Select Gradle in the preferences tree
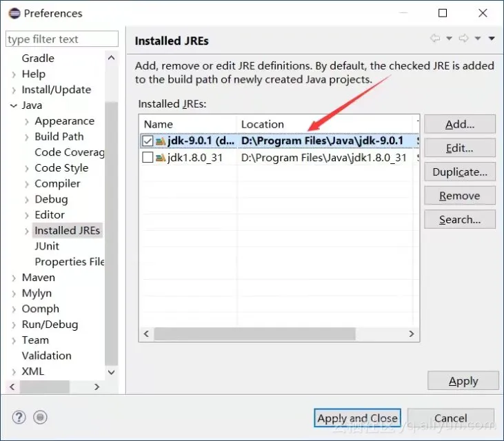504x441 pixels. coord(38,59)
